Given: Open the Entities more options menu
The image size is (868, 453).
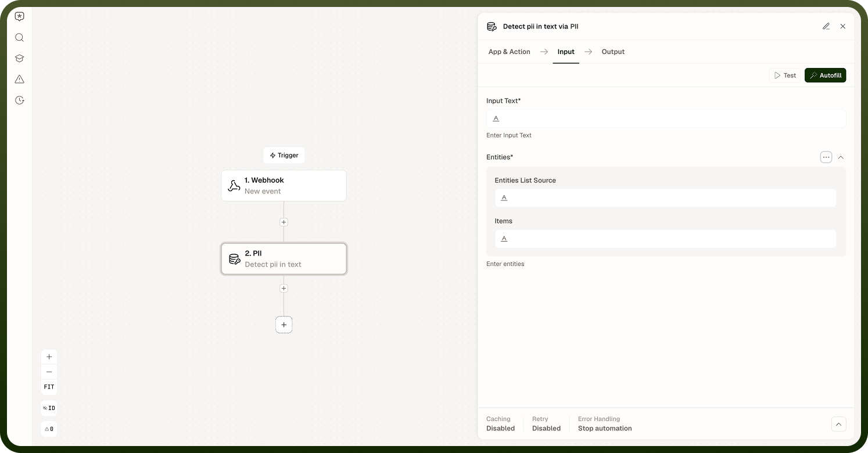Looking at the screenshot, I should click(826, 157).
